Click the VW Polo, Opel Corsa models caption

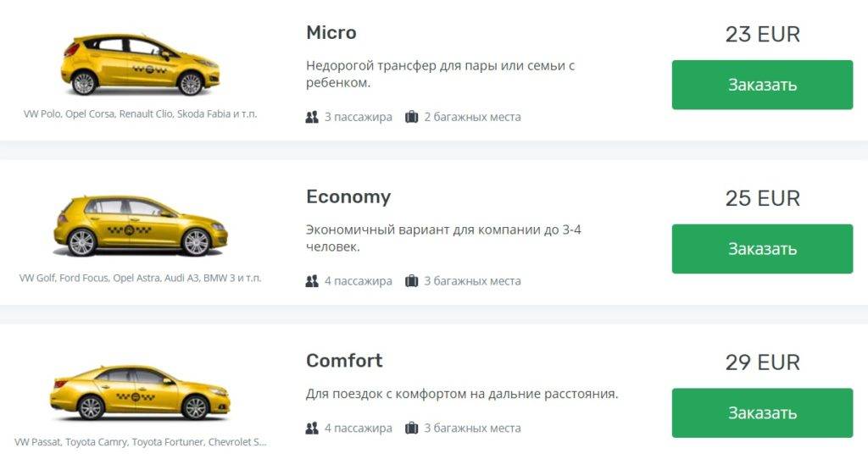click(140, 113)
